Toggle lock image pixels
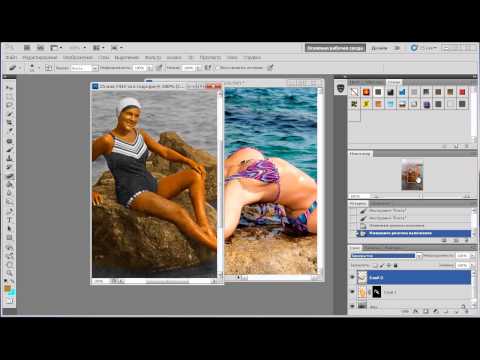This screenshot has height=360, width=480. [382, 265]
